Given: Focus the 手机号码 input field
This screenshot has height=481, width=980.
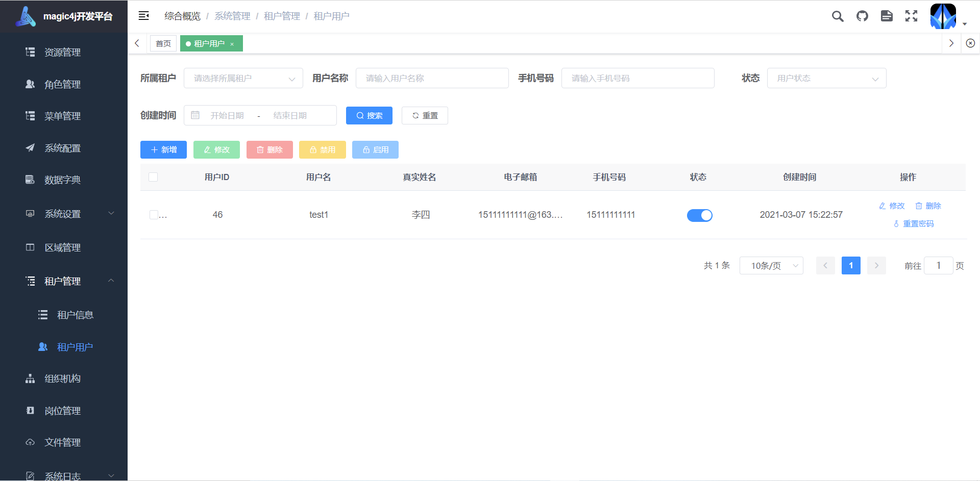Looking at the screenshot, I should point(638,78).
